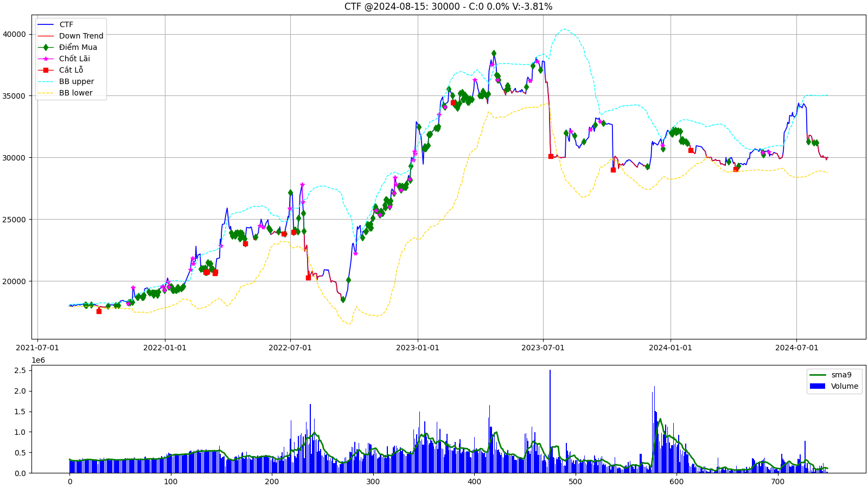Click the green diamond Điểm Mua legend marker
Screen dimensions: 868x488
[x=46, y=47]
